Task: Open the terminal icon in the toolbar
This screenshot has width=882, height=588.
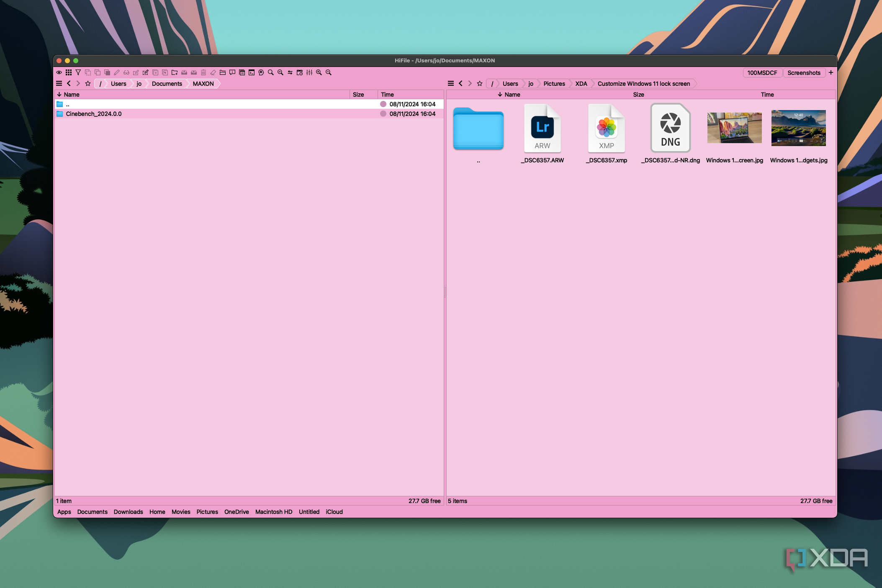Action: click(x=252, y=72)
